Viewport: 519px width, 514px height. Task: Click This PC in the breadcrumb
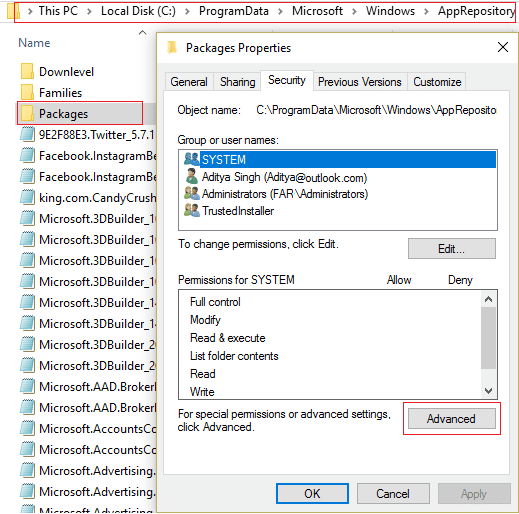[58, 11]
